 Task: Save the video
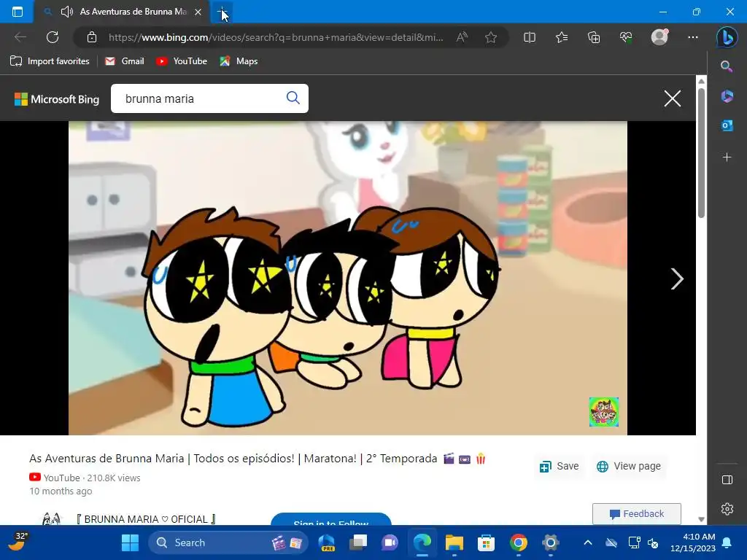pos(560,466)
